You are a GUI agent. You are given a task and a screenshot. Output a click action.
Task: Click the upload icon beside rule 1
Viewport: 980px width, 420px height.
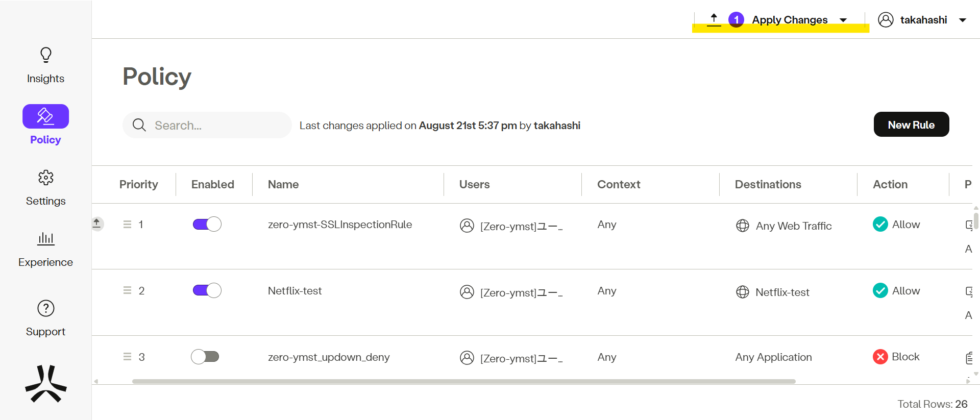point(96,224)
